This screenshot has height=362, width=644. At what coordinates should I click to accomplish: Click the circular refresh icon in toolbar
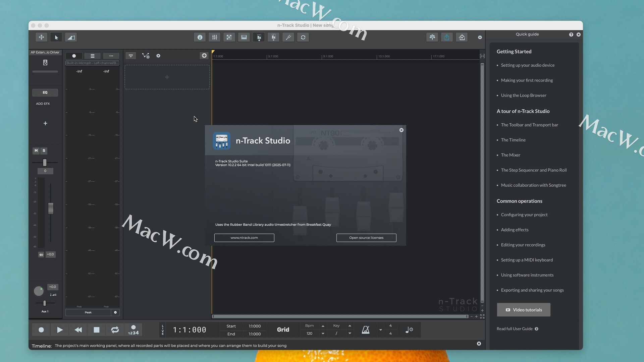pos(303,37)
